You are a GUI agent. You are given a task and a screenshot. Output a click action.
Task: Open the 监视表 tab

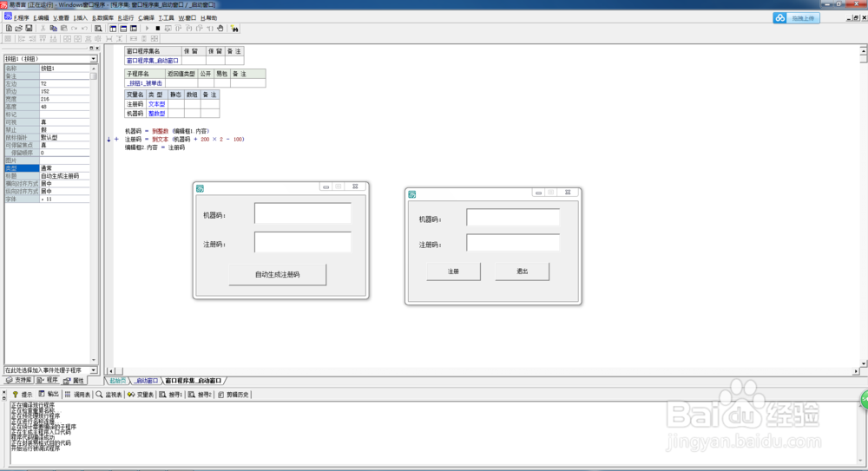109,395
